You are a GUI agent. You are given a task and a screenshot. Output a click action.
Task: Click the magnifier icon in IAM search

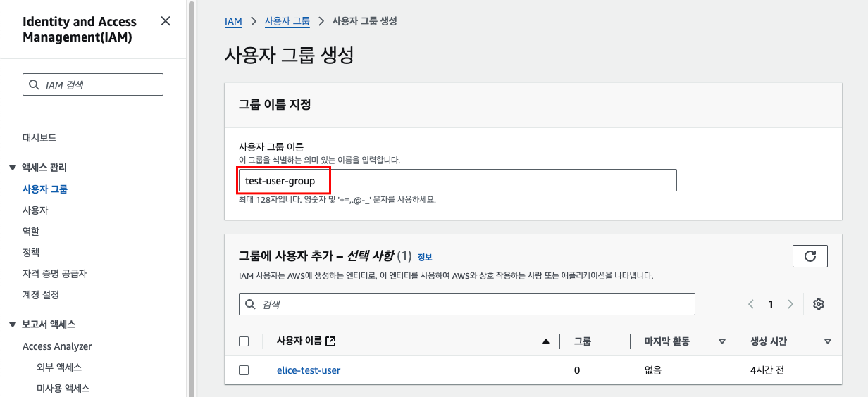click(x=34, y=84)
